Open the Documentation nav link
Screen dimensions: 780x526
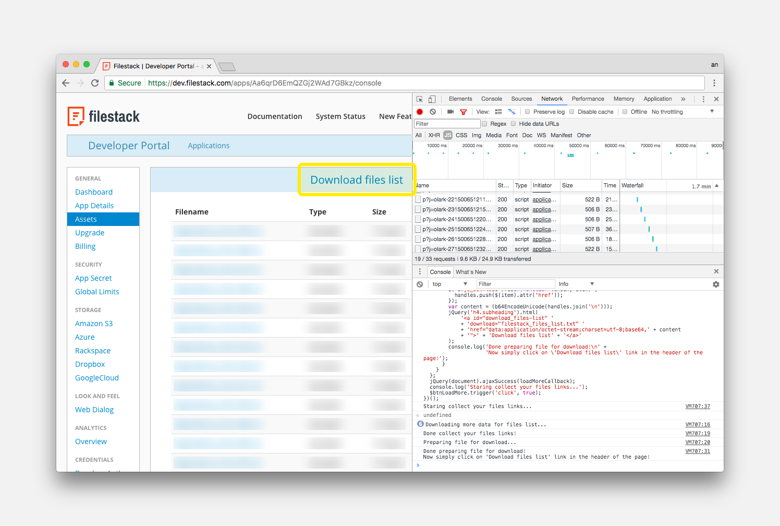275,116
